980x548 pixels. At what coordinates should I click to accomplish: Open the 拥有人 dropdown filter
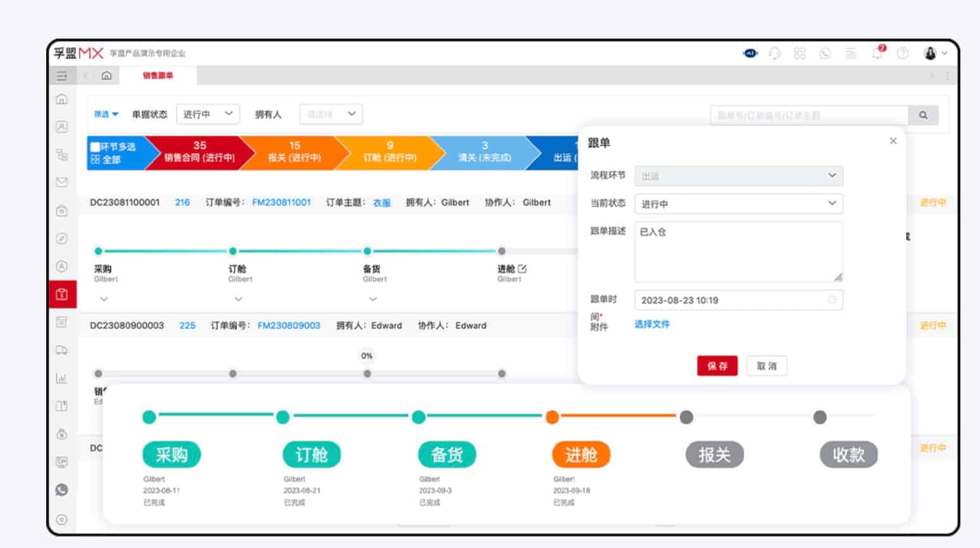[x=331, y=114]
